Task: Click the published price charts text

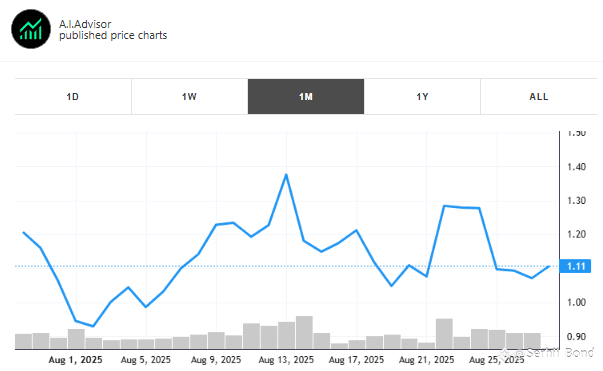Action: tap(113, 35)
